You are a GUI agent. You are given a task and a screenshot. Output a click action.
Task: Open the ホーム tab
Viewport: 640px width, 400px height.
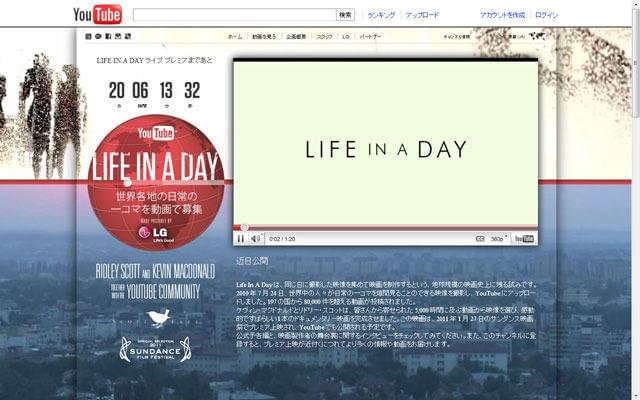click(235, 37)
